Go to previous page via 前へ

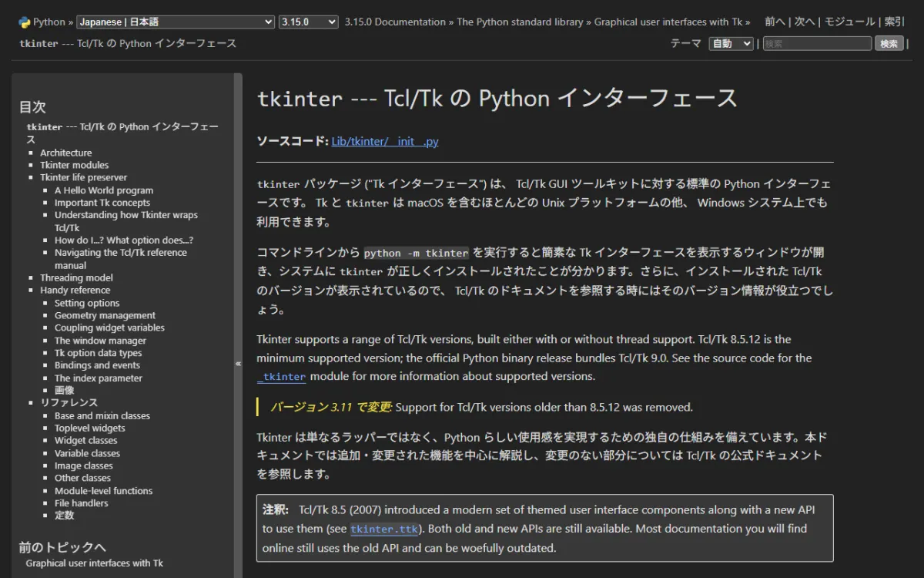click(x=775, y=22)
